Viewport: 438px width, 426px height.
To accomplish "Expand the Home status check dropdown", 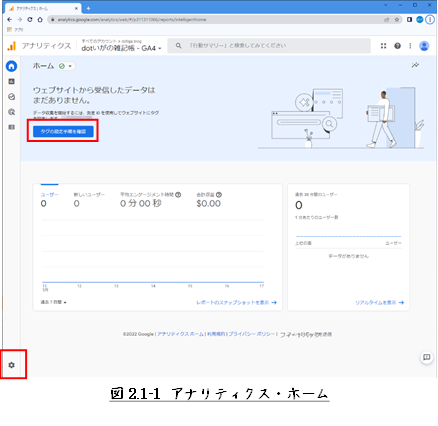I will (x=66, y=66).
